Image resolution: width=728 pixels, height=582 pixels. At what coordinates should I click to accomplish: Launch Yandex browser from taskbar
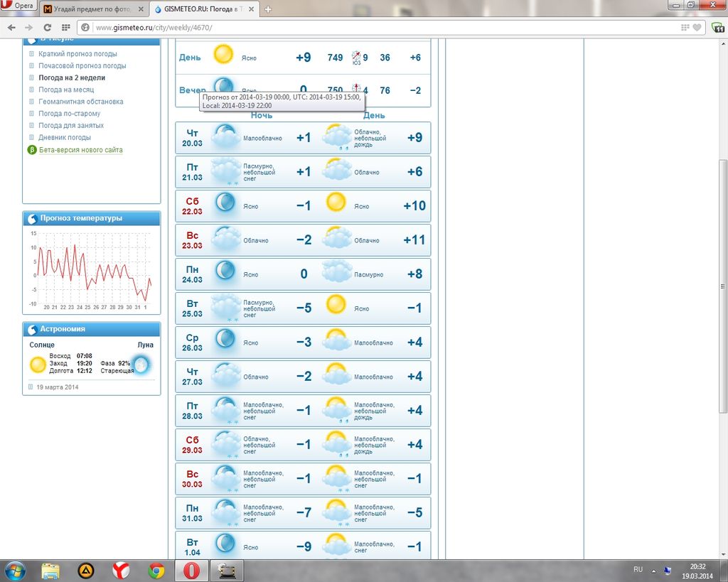(121, 570)
